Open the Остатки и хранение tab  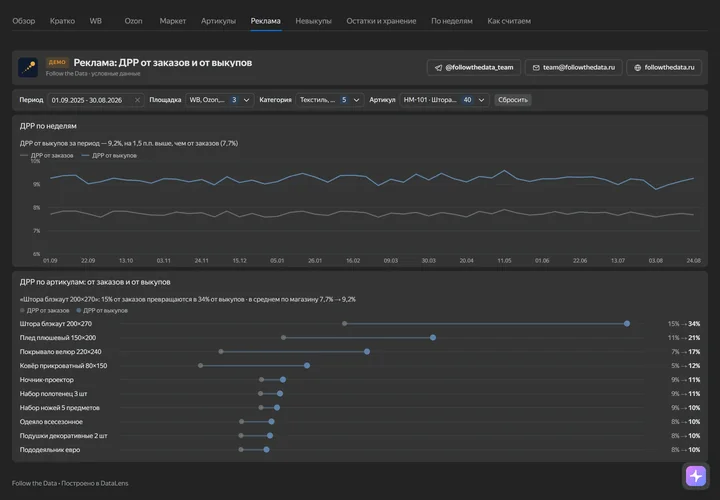tap(381, 21)
